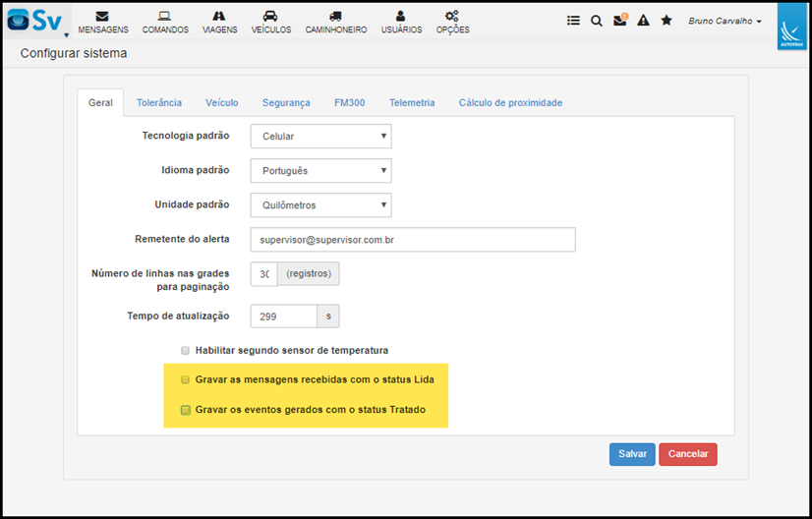Screen dimensions: 812x519
Task: Click the Remetente do alerta email field
Action: (x=412, y=240)
